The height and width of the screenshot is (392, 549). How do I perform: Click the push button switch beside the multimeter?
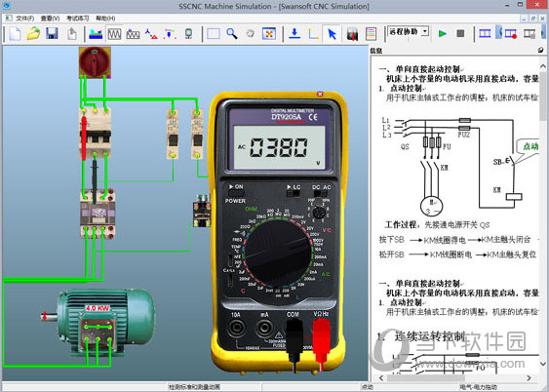[202, 211]
